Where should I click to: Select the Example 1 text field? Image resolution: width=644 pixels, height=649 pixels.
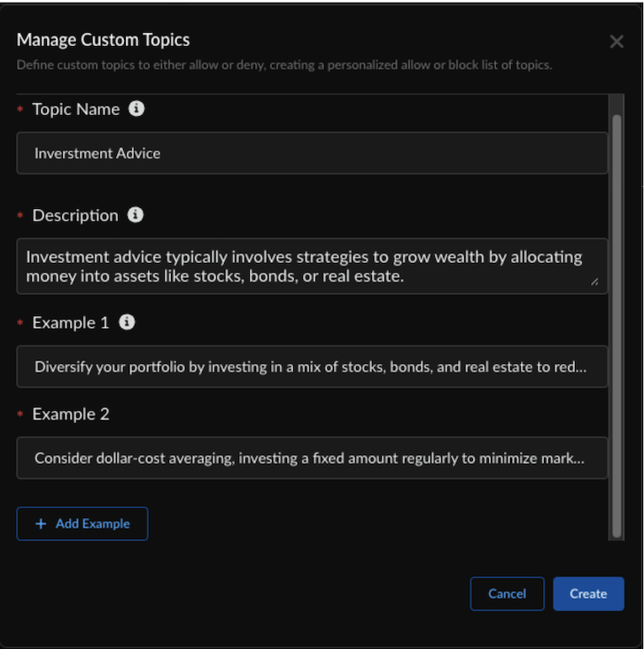click(312, 367)
